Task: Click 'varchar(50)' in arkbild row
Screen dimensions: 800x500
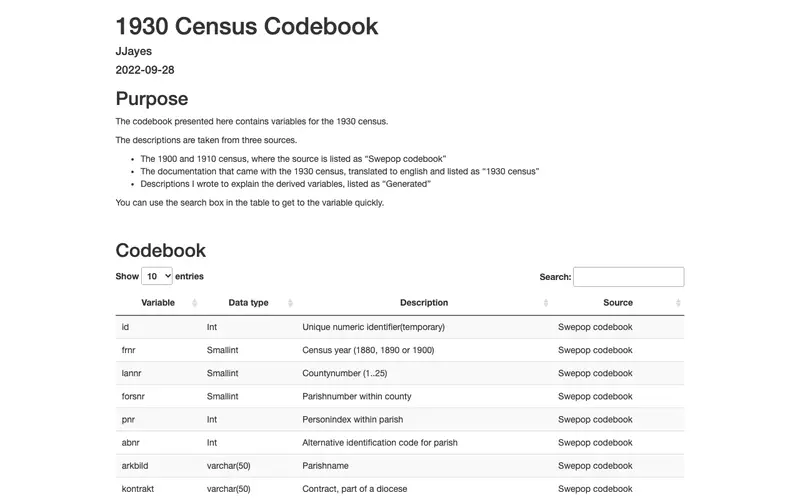Action: 229,466
